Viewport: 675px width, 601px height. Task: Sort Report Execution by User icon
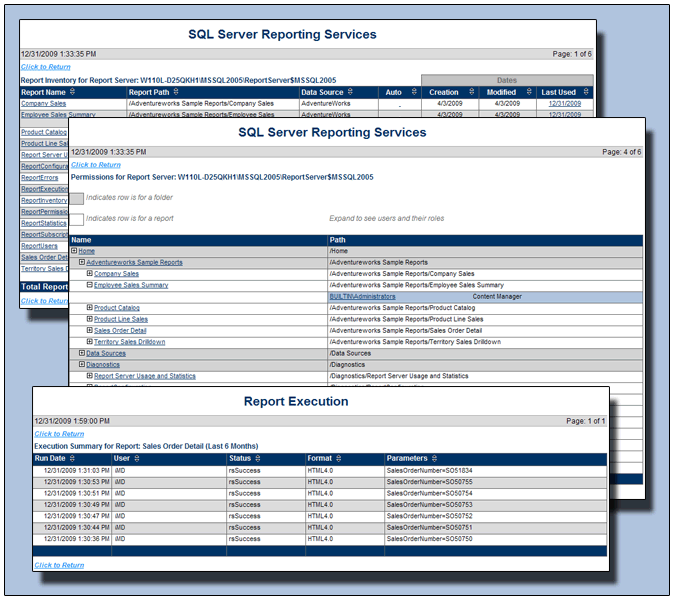[136, 458]
